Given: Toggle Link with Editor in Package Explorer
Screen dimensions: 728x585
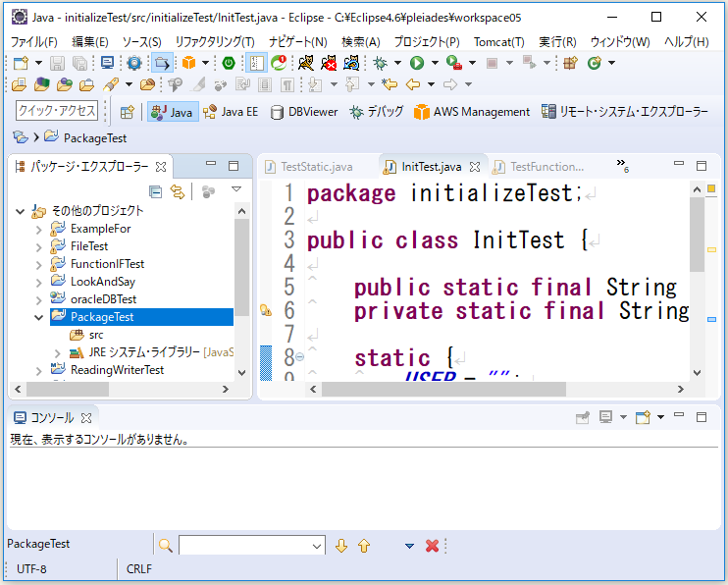Looking at the screenshot, I should 178,191.
